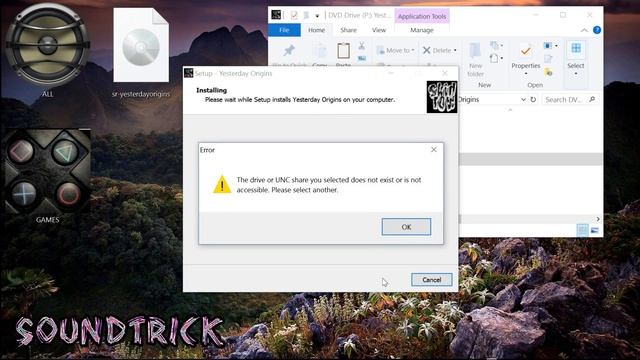Click the Delete X icon

click(427, 50)
